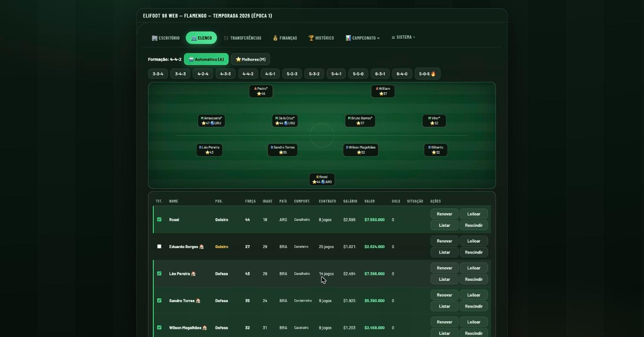Choose the 5-0-5 fire formation
This screenshot has height=337, width=644.
tap(427, 74)
